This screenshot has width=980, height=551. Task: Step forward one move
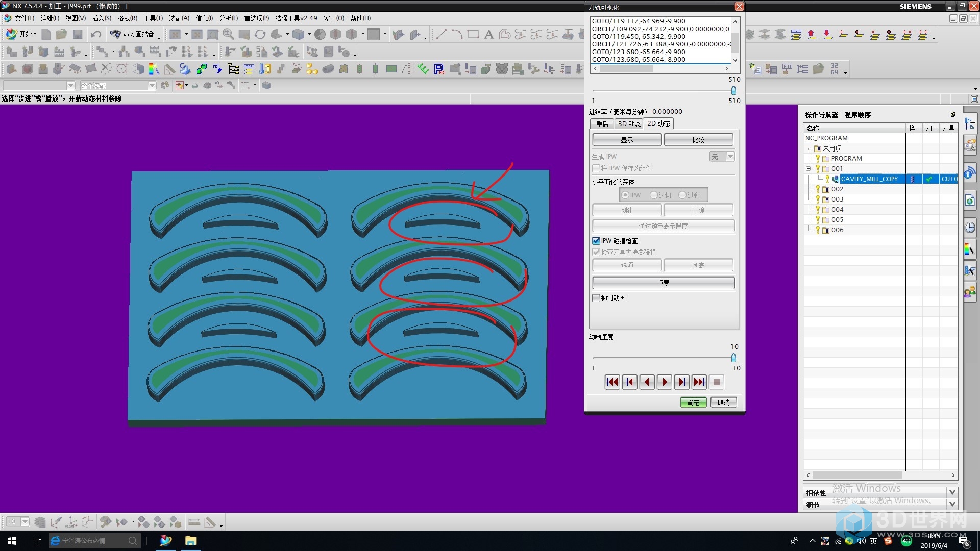coord(681,382)
